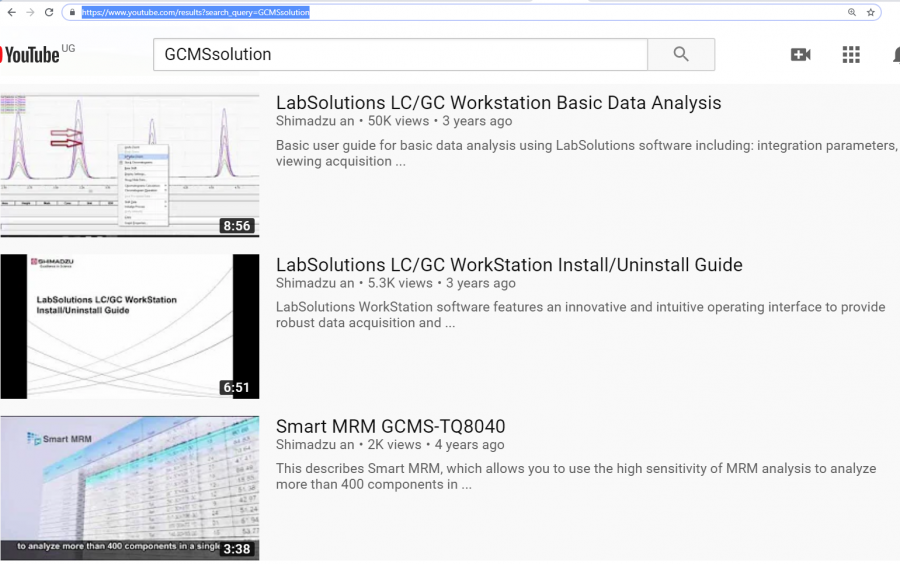Click the padlock site info icon
Image resolution: width=900 pixels, height=564 pixels.
pos(72,12)
